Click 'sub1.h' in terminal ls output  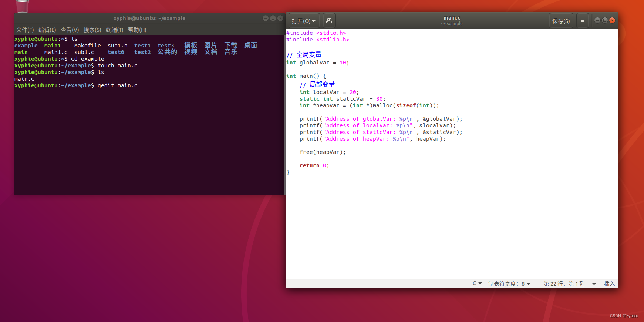[x=118, y=46]
